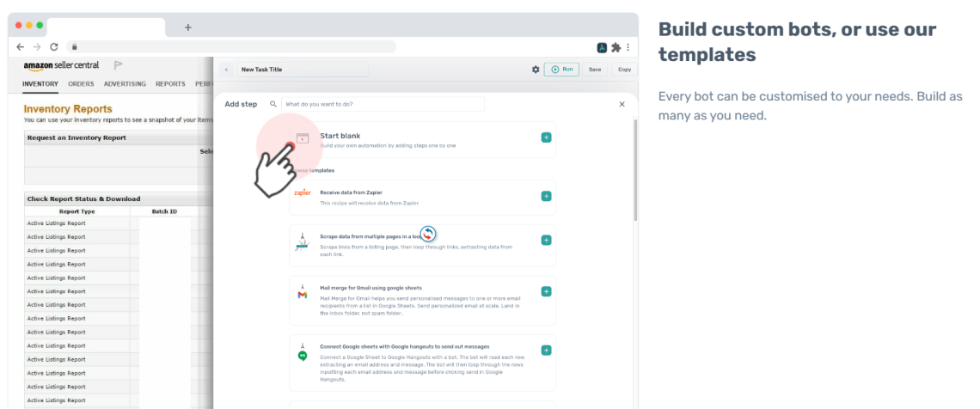Click the Add step panel scrollbar
Screen dimensions: 980x409
point(635,170)
